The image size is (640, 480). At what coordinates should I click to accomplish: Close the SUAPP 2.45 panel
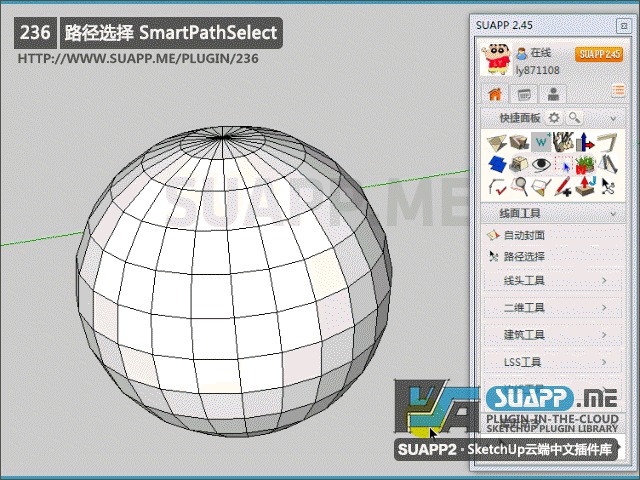623,26
